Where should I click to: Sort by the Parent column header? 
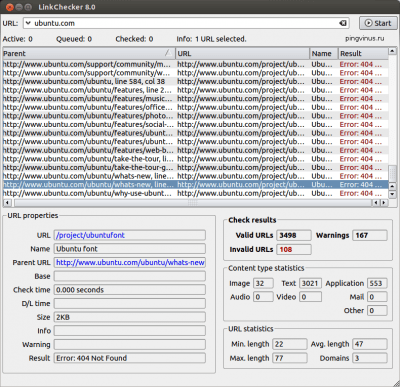click(89, 53)
